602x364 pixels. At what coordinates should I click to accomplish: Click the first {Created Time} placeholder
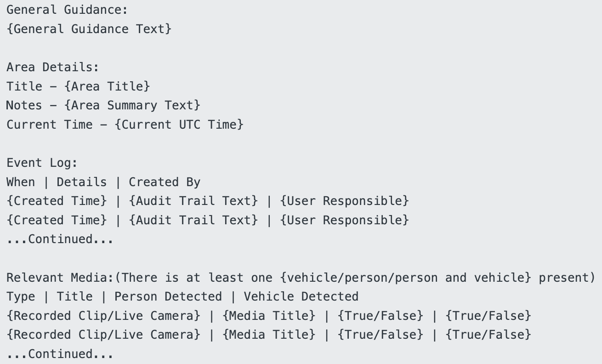pyautogui.click(x=57, y=201)
